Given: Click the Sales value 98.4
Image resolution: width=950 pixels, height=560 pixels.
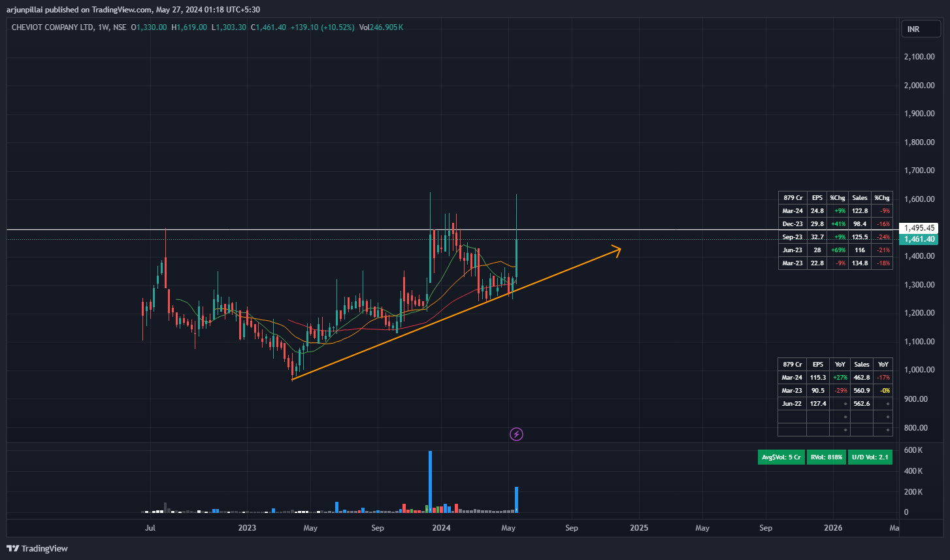Looking at the screenshot, I should click(860, 223).
